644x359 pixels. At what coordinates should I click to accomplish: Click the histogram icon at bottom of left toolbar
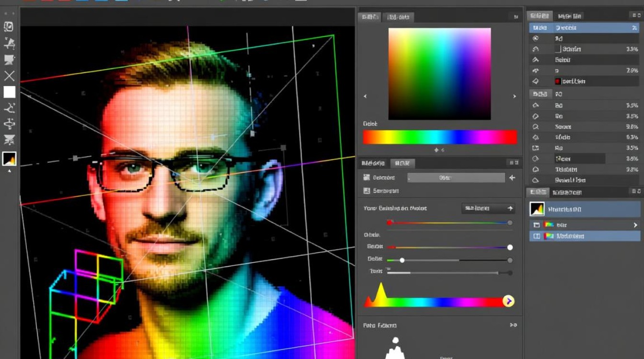(9, 159)
